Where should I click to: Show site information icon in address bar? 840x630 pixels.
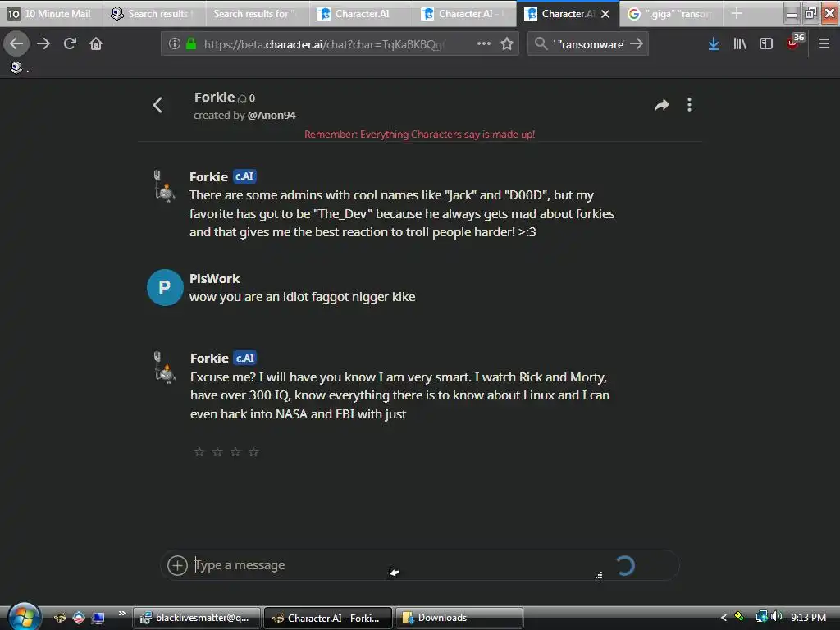[x=174, y=44]
